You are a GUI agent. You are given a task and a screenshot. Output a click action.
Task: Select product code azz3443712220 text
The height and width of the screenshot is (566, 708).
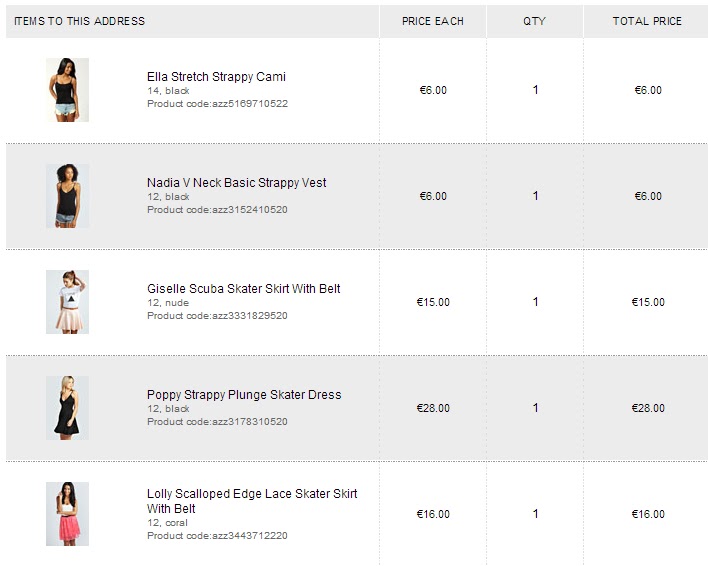click(218, 536)
